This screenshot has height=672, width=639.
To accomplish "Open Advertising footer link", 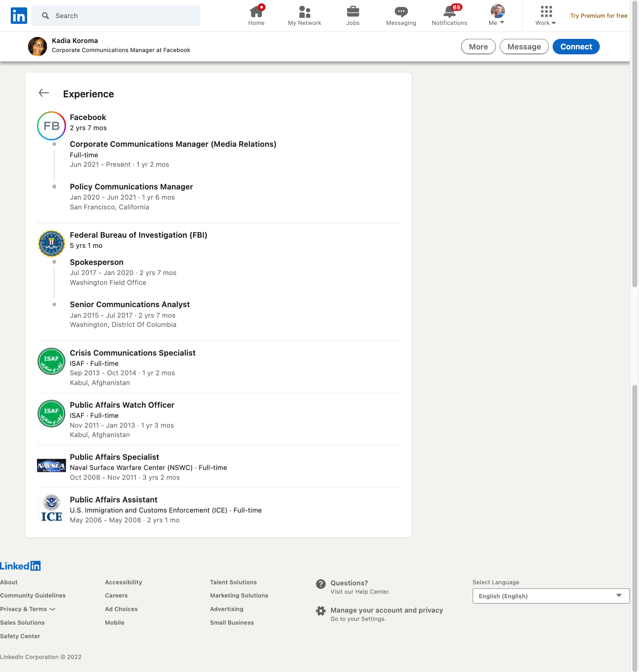I will (226, 609).
